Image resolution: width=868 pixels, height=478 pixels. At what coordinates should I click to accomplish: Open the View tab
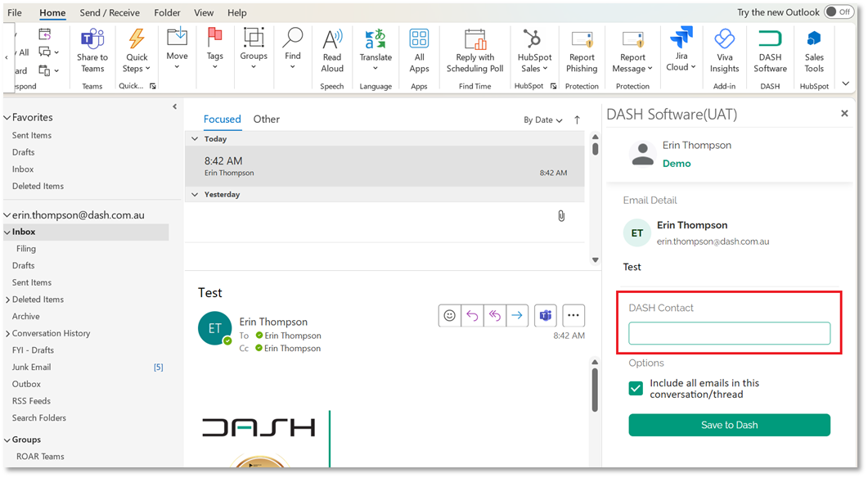pyautogui.click(x=204, y=12)
